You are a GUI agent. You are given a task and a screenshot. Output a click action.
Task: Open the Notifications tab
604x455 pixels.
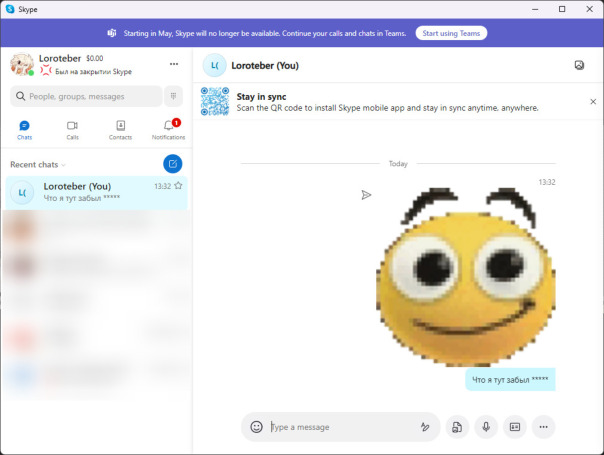[x=168, y=130]
